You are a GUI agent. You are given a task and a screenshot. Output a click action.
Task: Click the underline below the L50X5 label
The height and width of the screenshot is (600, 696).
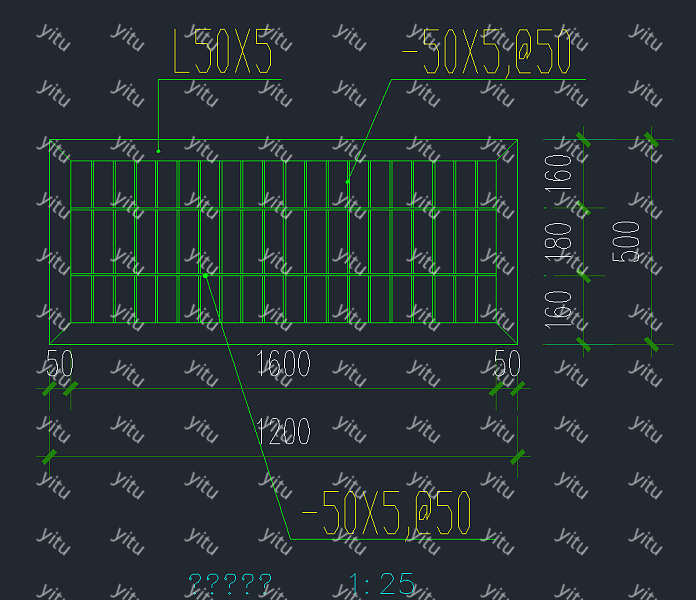[x=220, y=79]
